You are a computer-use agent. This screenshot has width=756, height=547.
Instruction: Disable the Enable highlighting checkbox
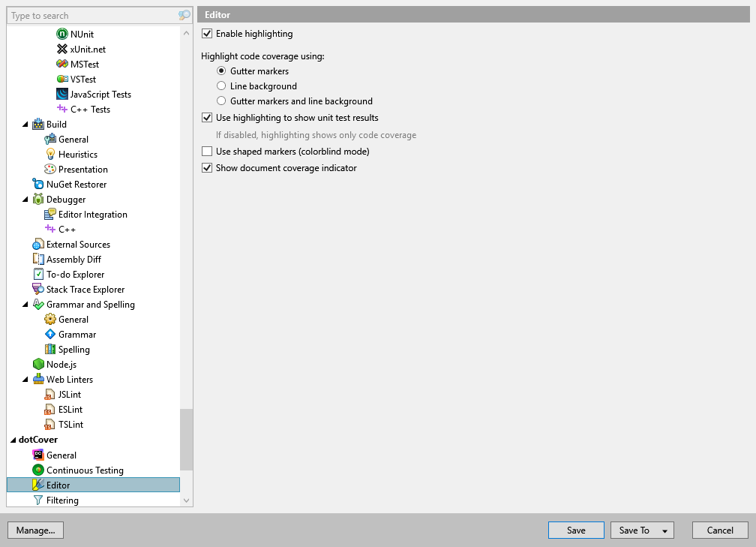pos(206,33)
